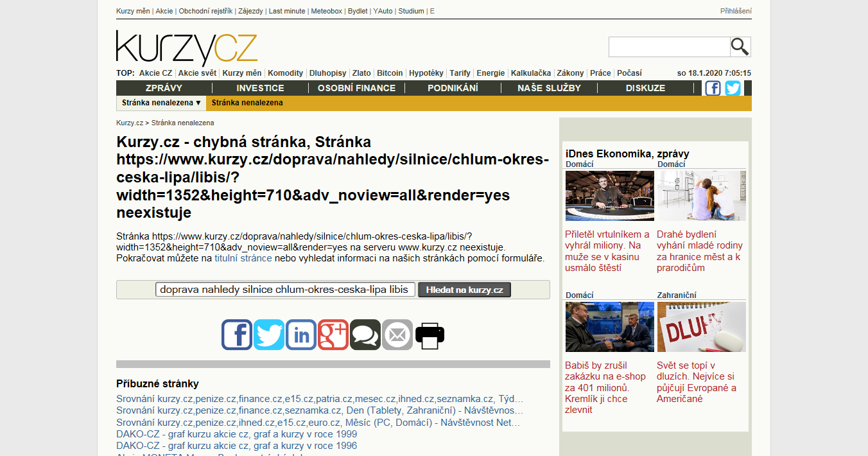Open Twitter icon in navigation bar
Viewport: 868px width, 456px height.
click(733, 89)
